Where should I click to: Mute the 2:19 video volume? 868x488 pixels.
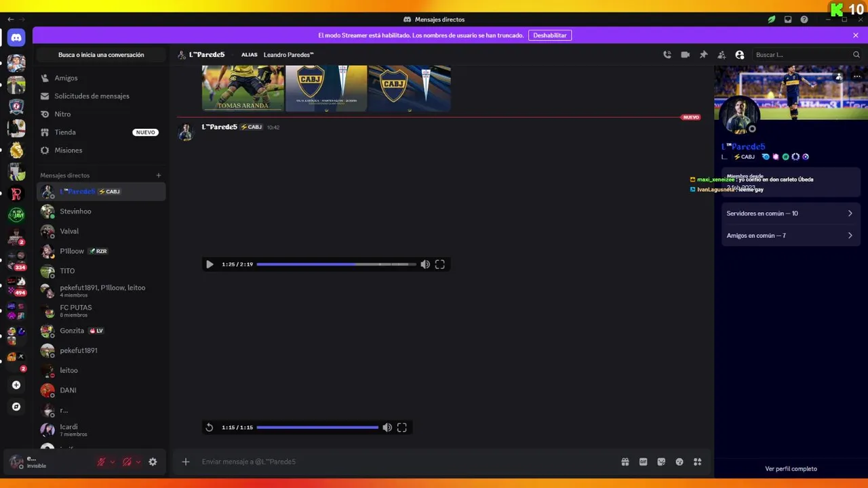click(x=425, y=264)
